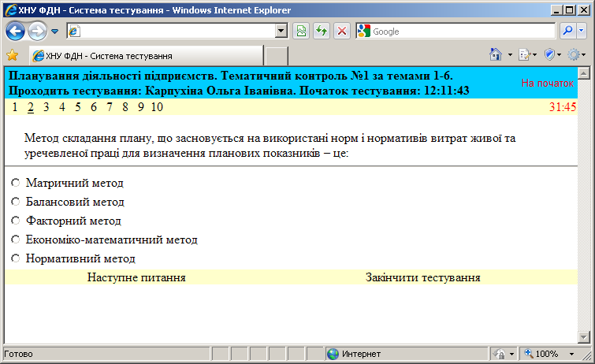Click Наступне питання button
The height and width of the screenshot is (364, 595).
tap(136, 277)
